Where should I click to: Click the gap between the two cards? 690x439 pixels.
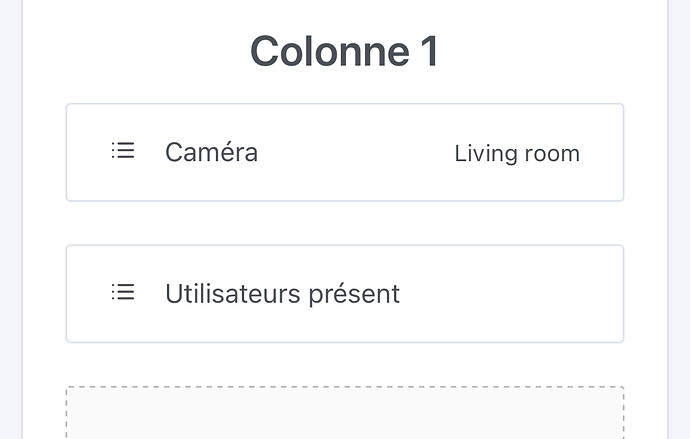tap(344, 223)
